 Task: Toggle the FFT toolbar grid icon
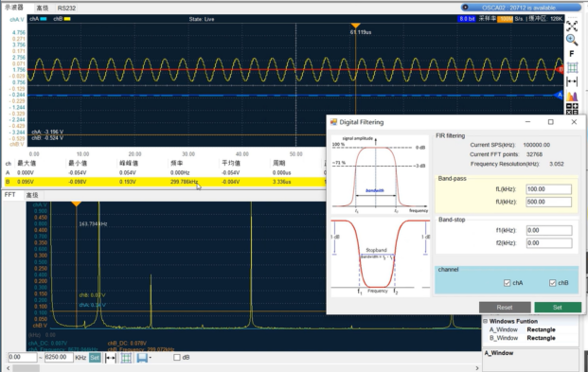(126, 358)
